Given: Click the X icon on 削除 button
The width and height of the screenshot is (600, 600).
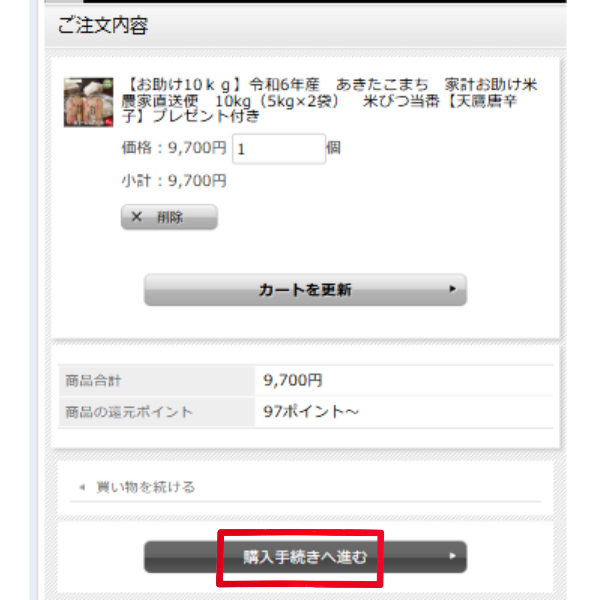Looking at the screenshot, I should [137, 217].
